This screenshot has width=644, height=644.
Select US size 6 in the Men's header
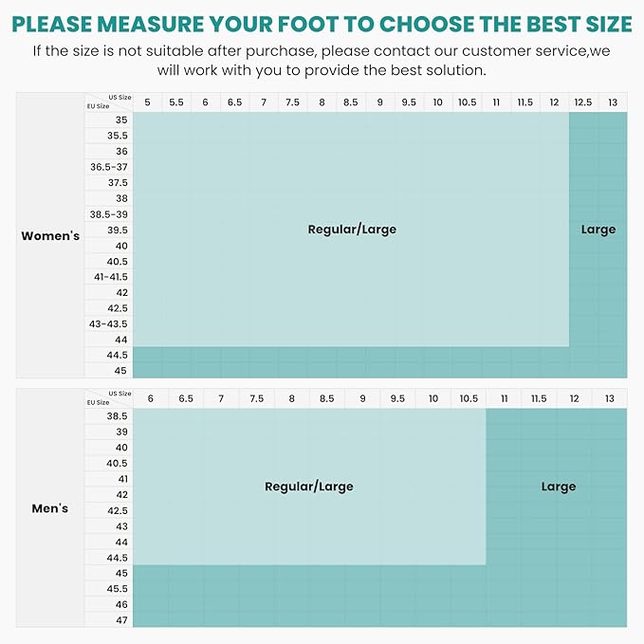coord(150,398)
